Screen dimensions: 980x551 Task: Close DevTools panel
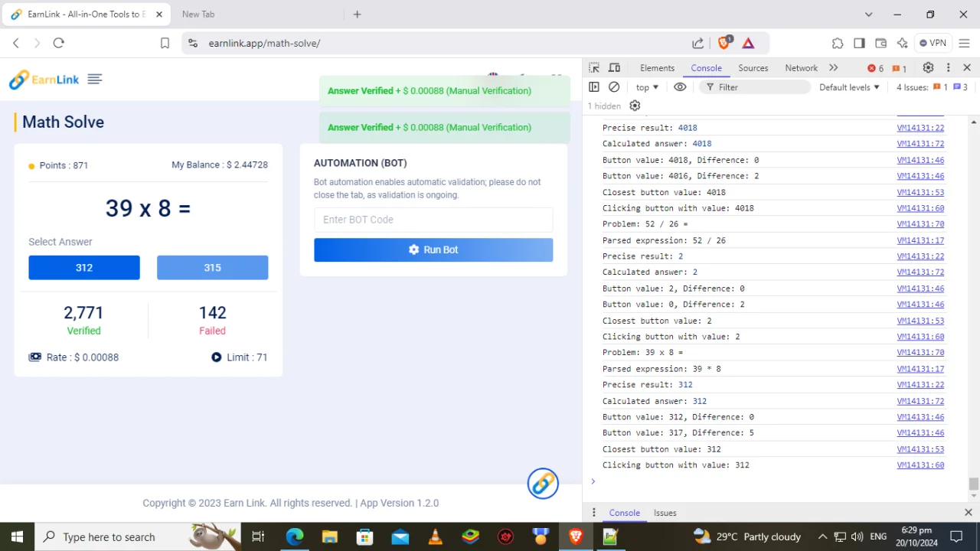tap(967, 68)
